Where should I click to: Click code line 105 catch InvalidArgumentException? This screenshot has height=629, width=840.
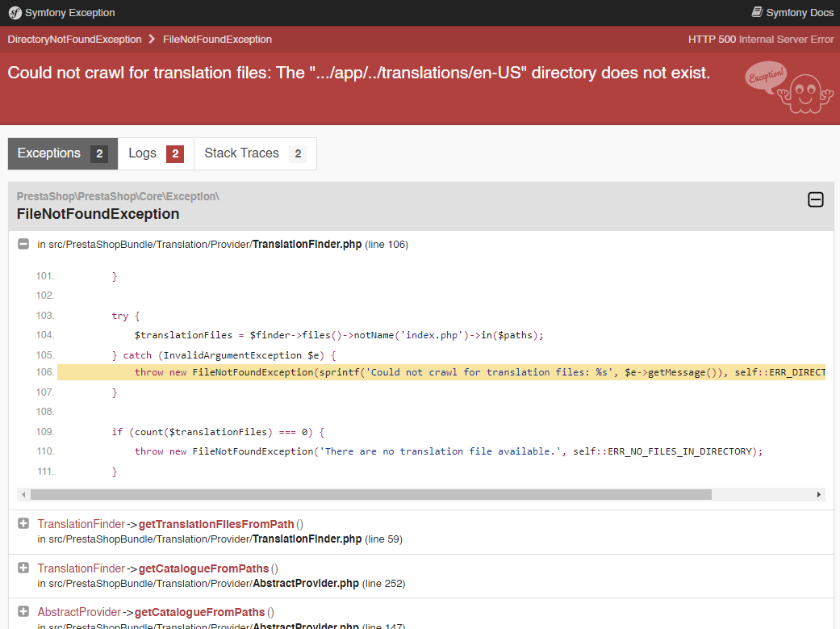click(x=224, y=355)
